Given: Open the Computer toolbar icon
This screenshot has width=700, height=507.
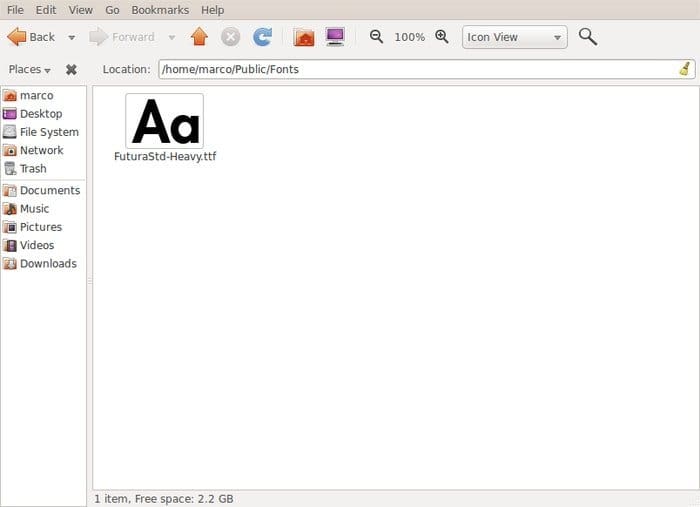Looking at the screenshot, I should 335,37.
